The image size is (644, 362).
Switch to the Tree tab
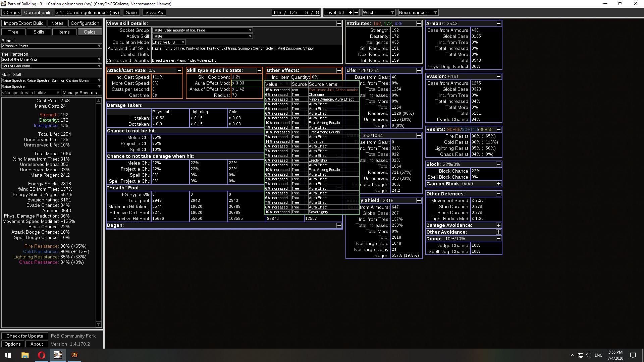click(13, 32)
